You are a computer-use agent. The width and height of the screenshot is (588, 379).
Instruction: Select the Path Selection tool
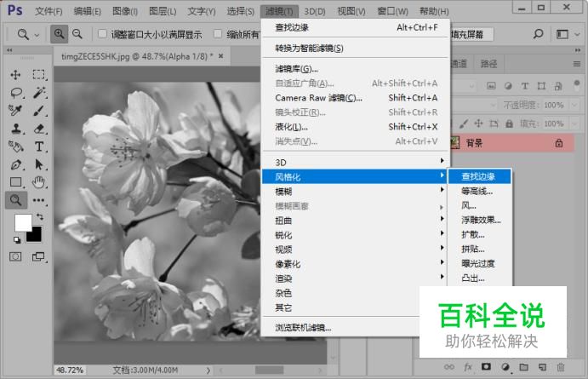coord(39,164)
